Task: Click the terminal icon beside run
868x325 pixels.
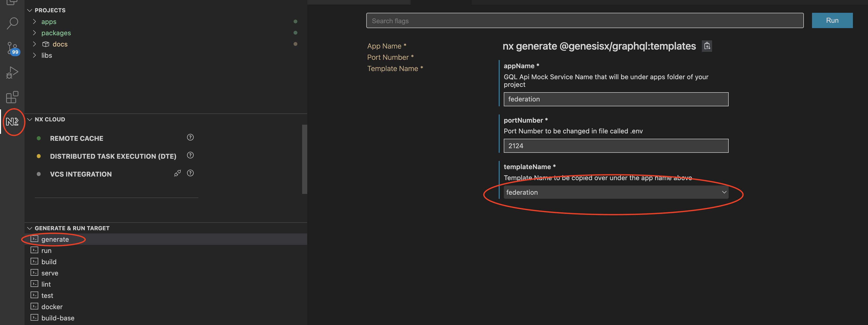Action: pos(34,250)
